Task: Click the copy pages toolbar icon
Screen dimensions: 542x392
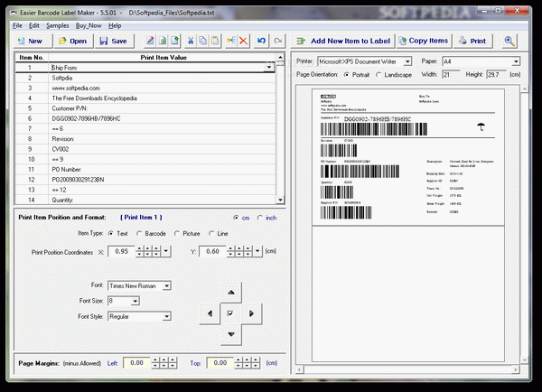Action: click(203, 41)
